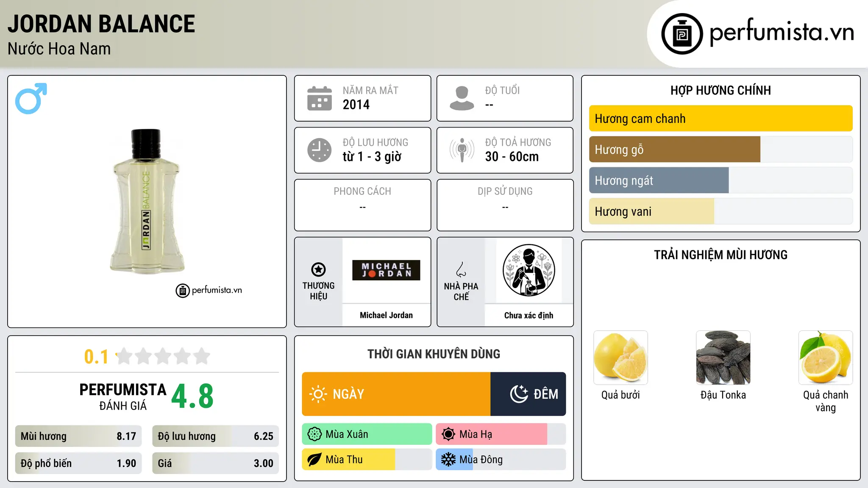This screenshot has height=488, width=868.
Task: Select the Hương gỗ accord bar
Action: (x=721, y=150)
